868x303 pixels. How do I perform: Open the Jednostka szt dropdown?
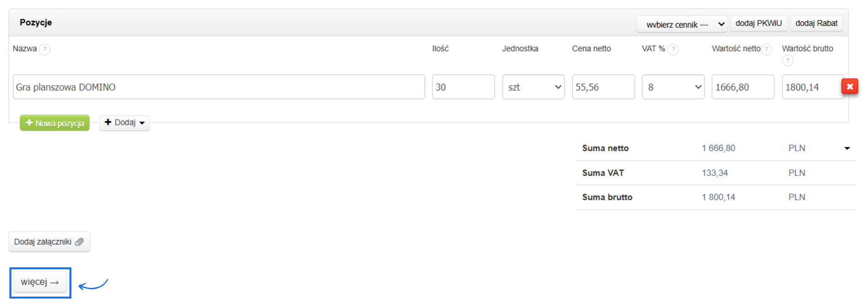pos(533,87)
